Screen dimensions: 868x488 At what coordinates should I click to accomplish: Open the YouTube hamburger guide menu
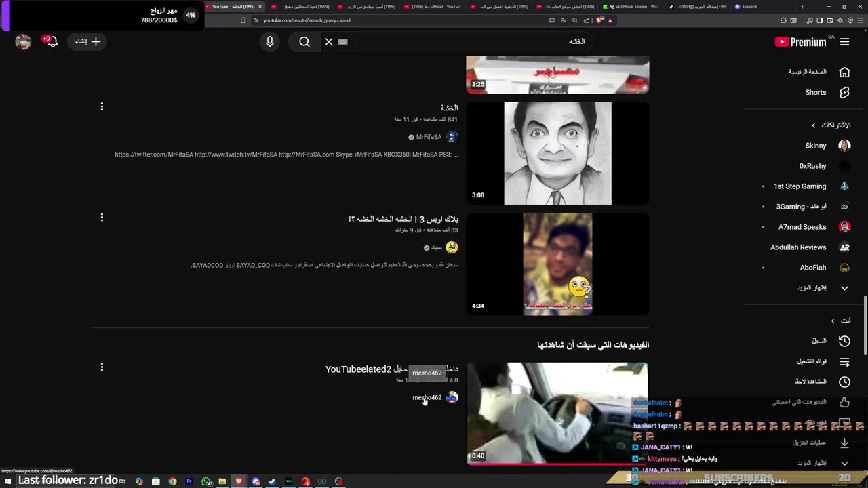tap(844, 42)
